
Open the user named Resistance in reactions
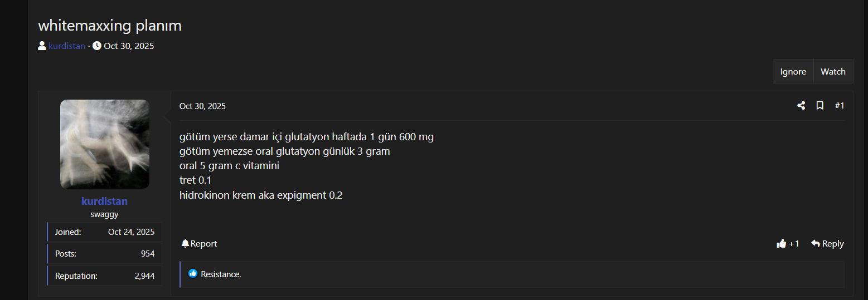(221, 274)
